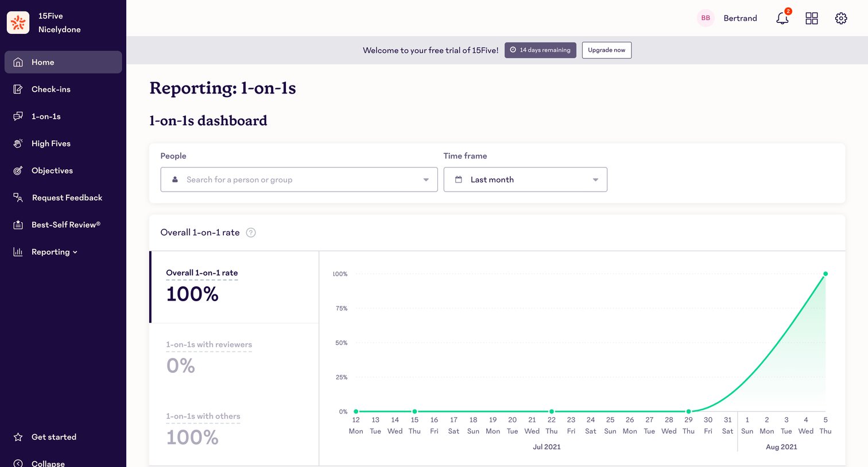The width and height of the screenshot is (868, 467).
Task: Click the Reporting: 1-on-1s page heading
Action: tap(223, 88)
